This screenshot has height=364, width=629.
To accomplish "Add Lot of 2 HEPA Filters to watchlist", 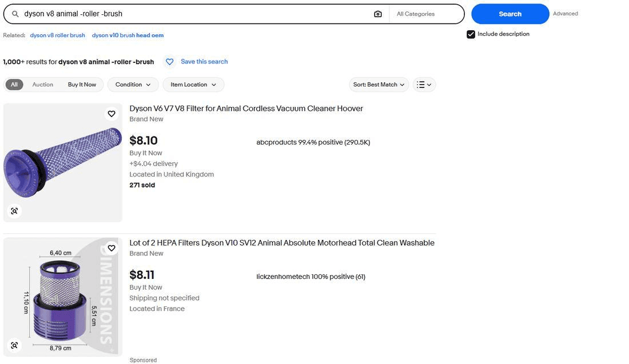I will point(112,248).
